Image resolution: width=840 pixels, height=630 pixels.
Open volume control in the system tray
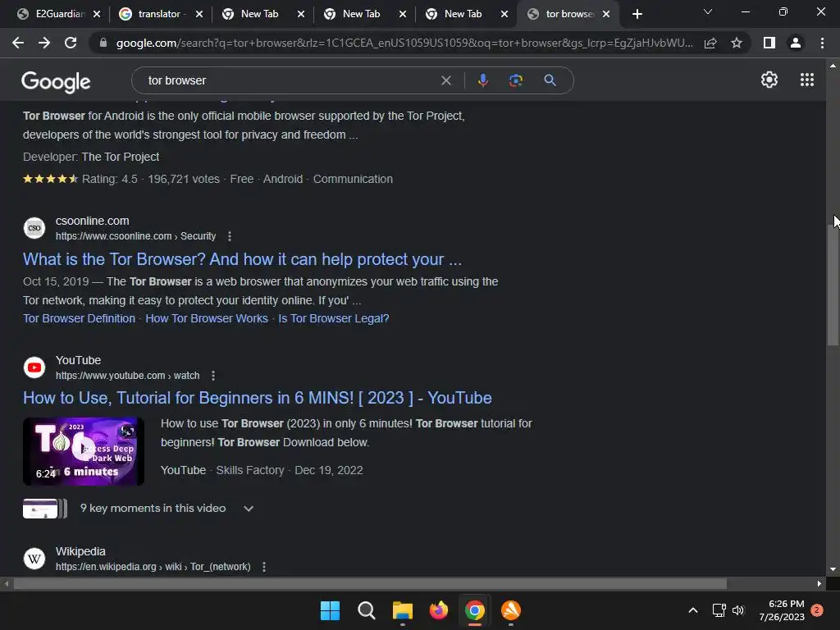coord(738,610)
